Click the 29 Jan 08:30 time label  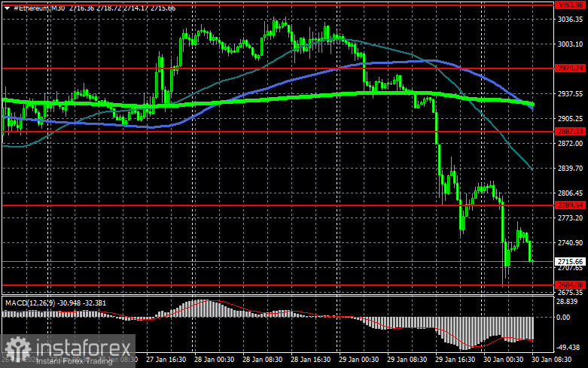point(407,360)
